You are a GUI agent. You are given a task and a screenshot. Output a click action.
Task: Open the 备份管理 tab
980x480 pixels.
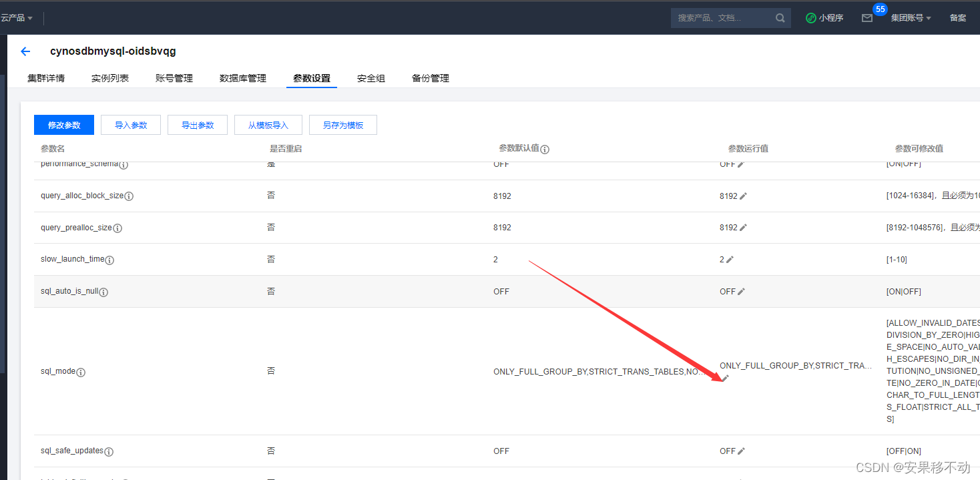coord(430,77)
